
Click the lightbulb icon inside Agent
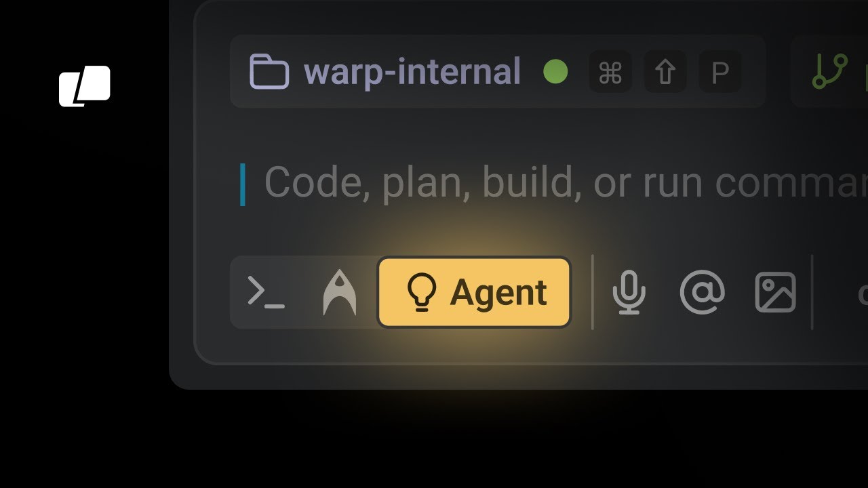(x=421, y=293)
